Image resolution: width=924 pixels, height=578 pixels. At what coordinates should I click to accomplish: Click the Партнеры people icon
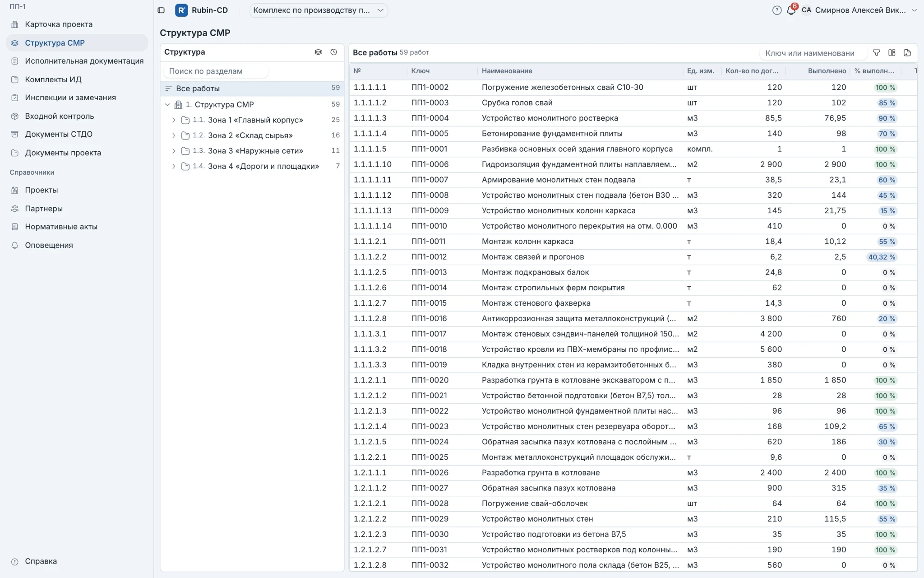(x=15, y=209)
